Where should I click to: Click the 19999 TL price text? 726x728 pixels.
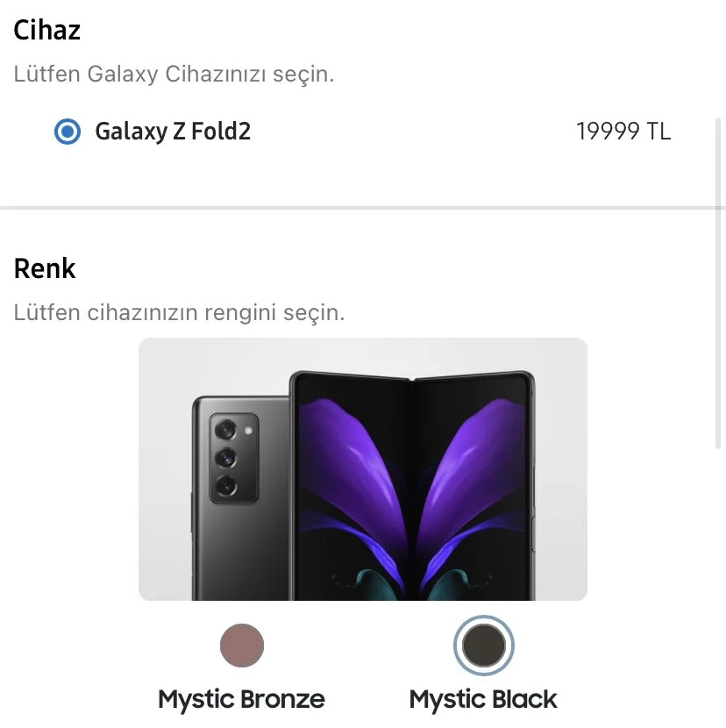point(624,132)
